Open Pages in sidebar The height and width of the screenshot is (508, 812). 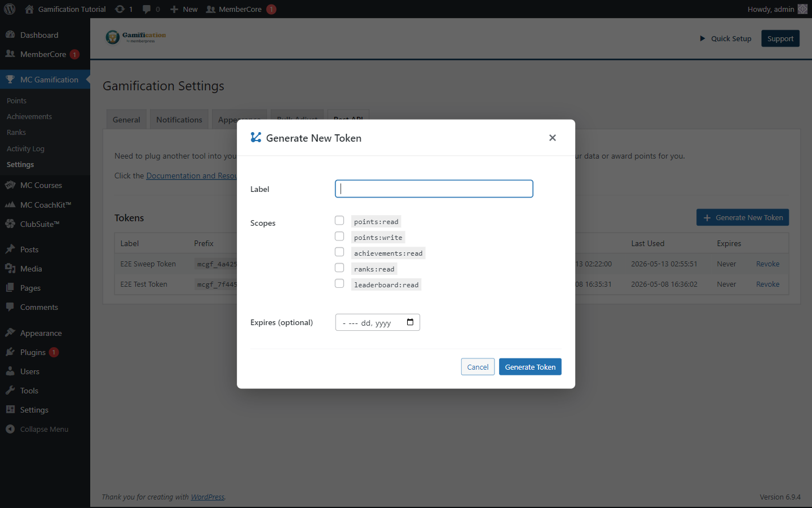click(45, 288)
